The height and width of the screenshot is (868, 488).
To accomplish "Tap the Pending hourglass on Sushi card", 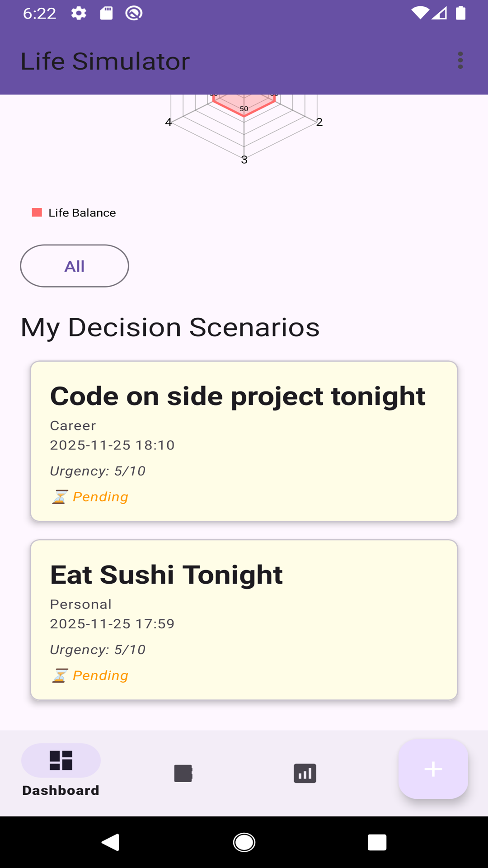I will pos(60,675).
